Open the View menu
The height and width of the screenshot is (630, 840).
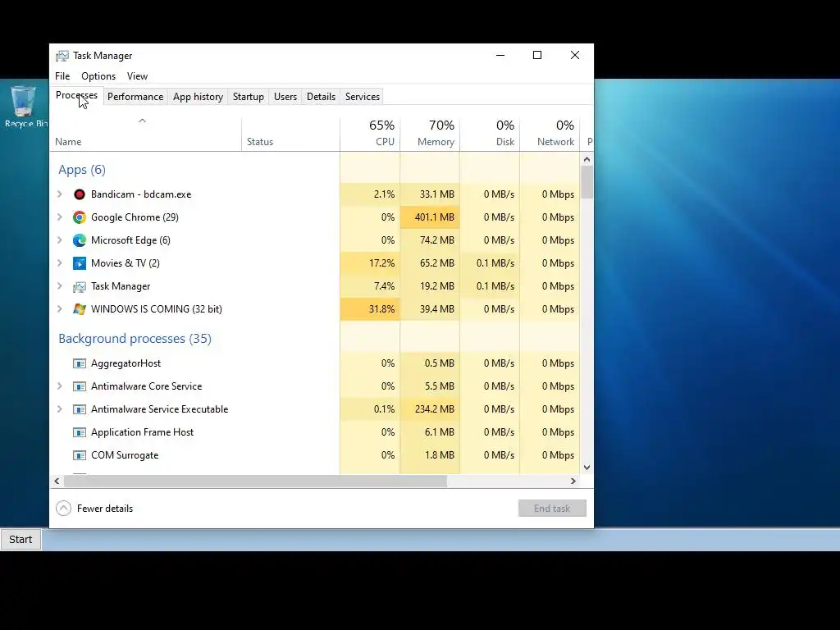coord(137,76)
